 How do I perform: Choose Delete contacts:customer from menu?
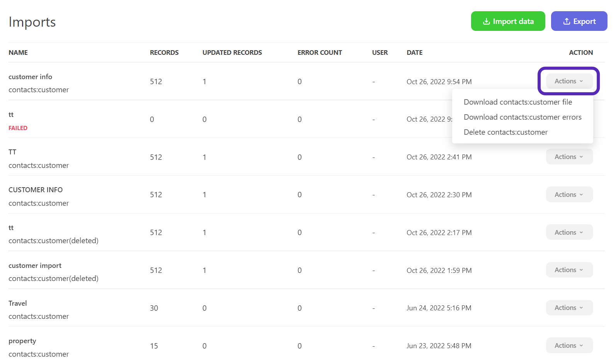[505, 132]
